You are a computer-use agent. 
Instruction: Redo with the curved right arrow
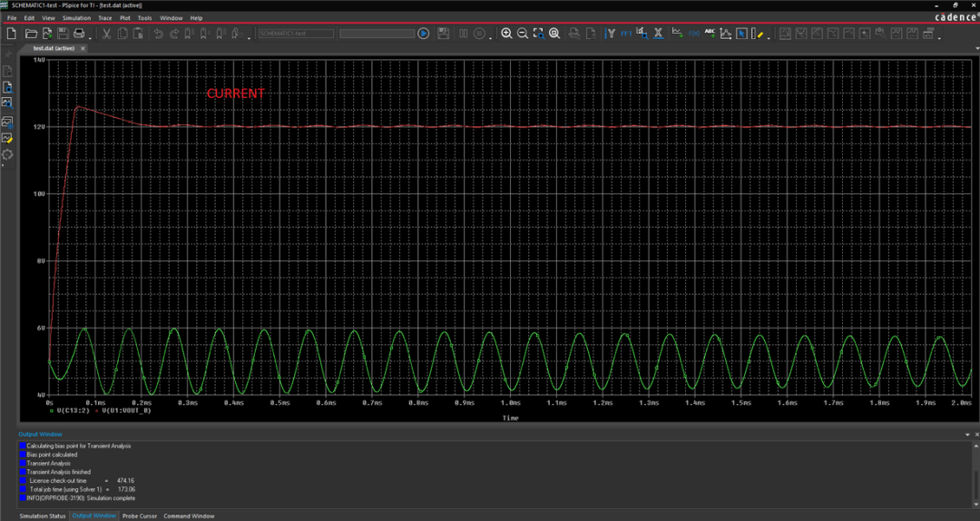point(174,34)
